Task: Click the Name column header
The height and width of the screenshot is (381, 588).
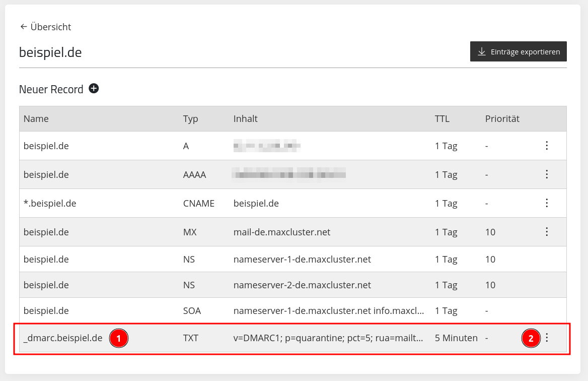Action: [x=36, y=118]
